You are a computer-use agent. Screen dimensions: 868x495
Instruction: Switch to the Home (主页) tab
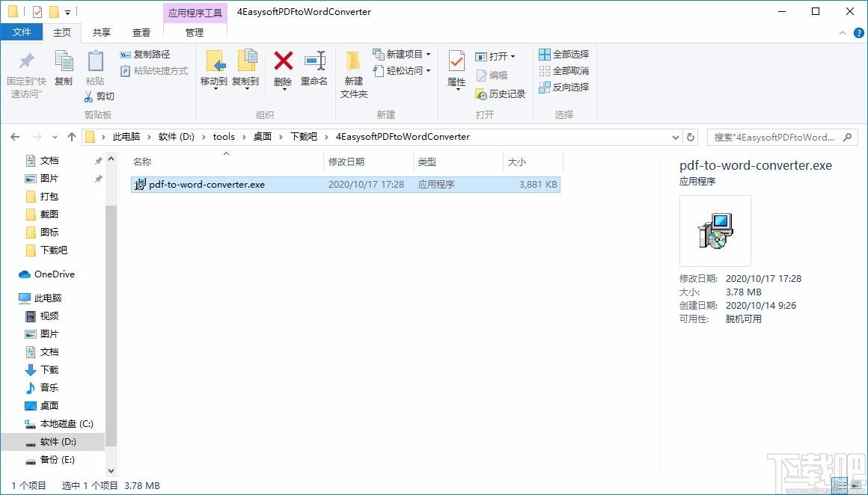click(x=62, y=33)
